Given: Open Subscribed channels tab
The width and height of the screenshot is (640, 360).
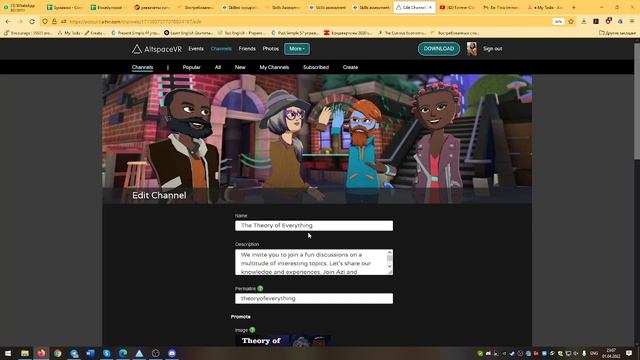Looking at the screenshot, I should pos(316,67).
